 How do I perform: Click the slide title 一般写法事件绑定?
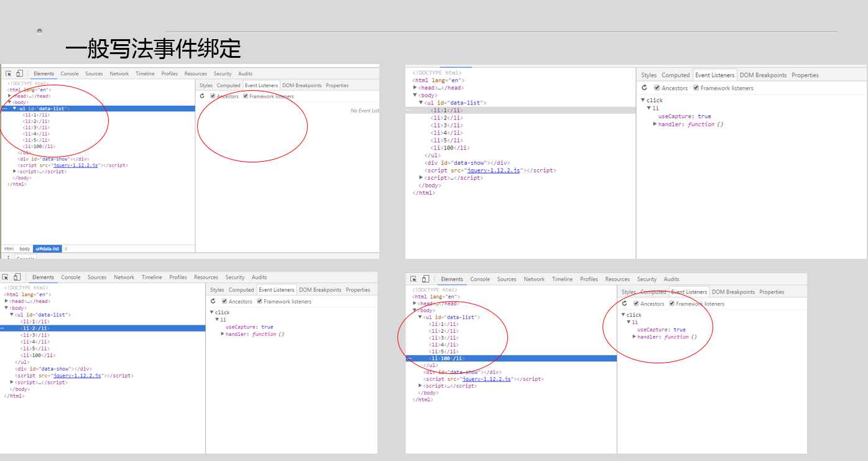click(153, 49)
